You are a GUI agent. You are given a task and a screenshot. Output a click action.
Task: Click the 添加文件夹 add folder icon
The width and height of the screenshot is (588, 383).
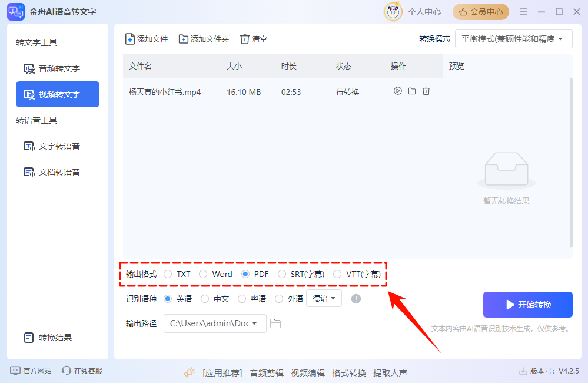coord(184,39)
